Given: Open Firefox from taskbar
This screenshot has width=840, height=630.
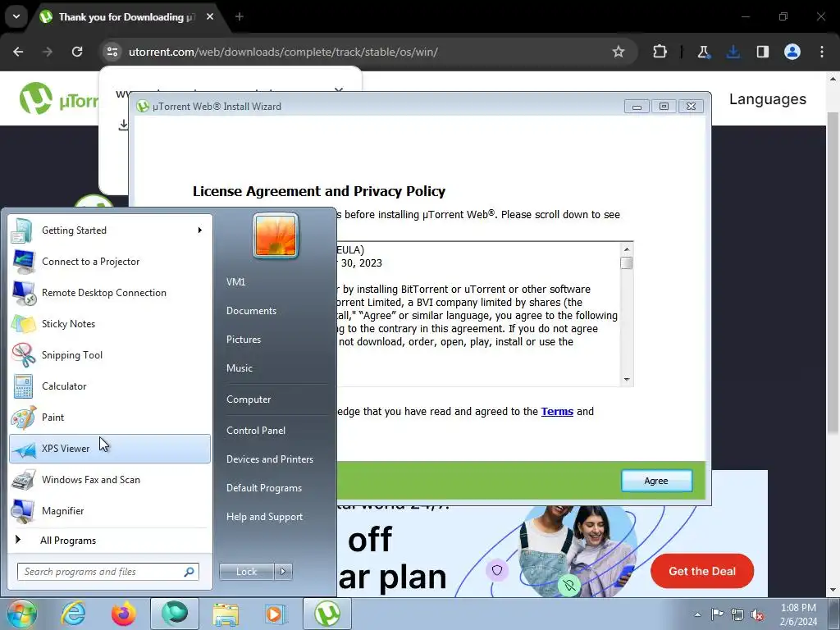Looking at the screenshot, I should (x=124, y=614).
